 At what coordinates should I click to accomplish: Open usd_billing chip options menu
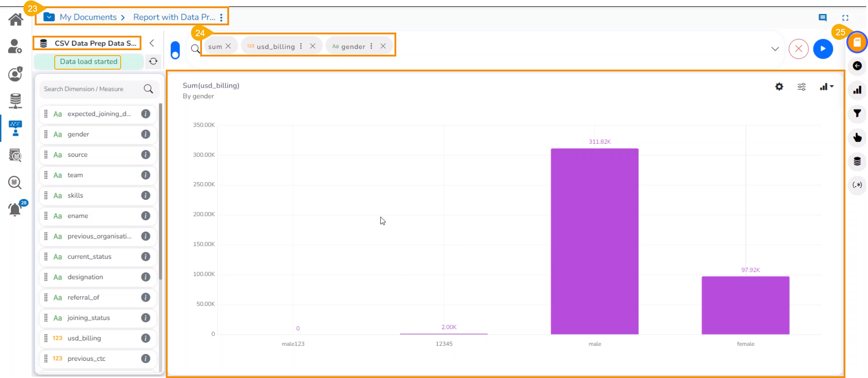[301, 46]
